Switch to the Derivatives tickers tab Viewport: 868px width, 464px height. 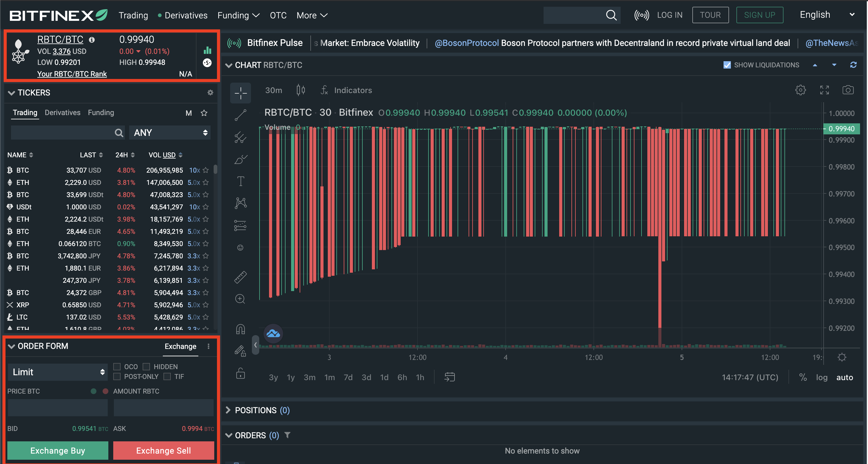[63, 113]
